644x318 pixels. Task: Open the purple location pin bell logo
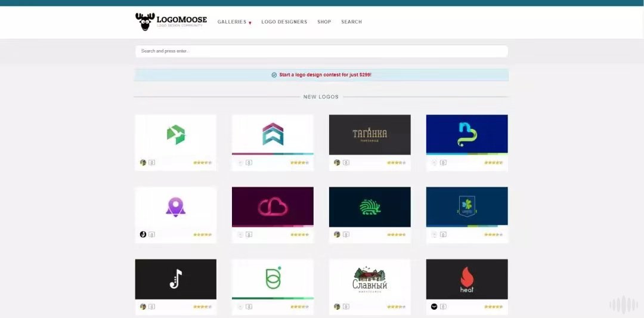176,207
